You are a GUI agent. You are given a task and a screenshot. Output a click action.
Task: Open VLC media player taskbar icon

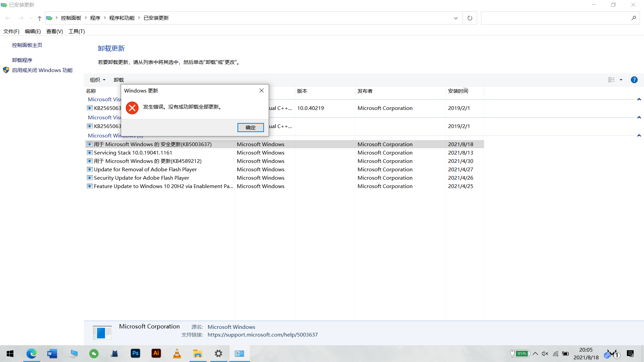coord(177,353)
